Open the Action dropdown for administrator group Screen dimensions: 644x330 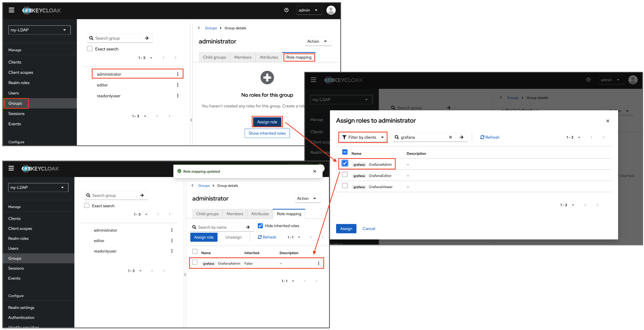(318, 41)
